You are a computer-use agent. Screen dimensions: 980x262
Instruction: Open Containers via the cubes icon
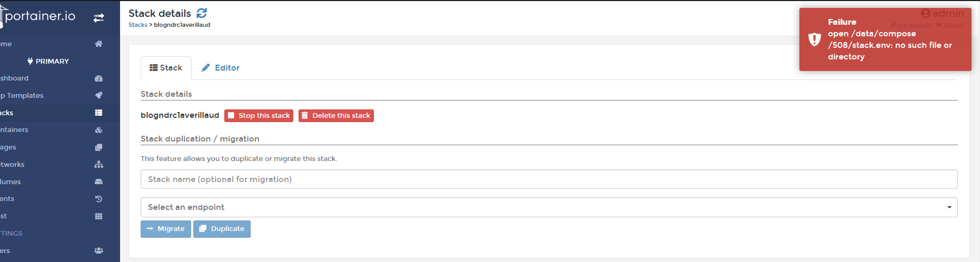[x=98, y=130]
